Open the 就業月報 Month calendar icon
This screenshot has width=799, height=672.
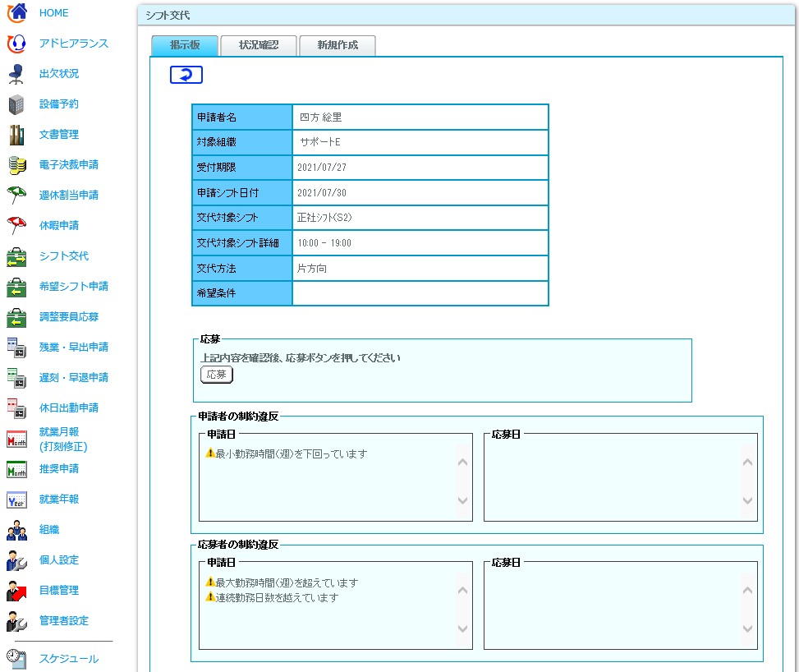tap(16, 439)
